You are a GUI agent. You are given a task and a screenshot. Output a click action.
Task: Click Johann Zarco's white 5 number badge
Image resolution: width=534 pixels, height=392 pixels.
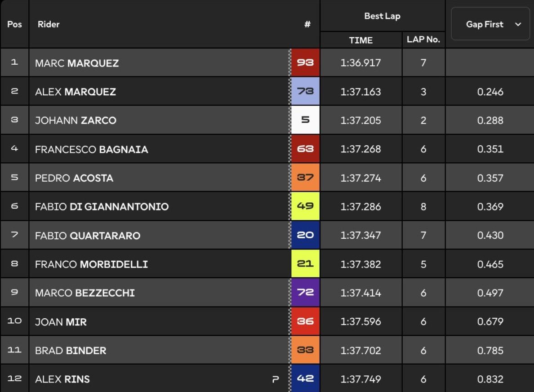(x=305, y=120)
